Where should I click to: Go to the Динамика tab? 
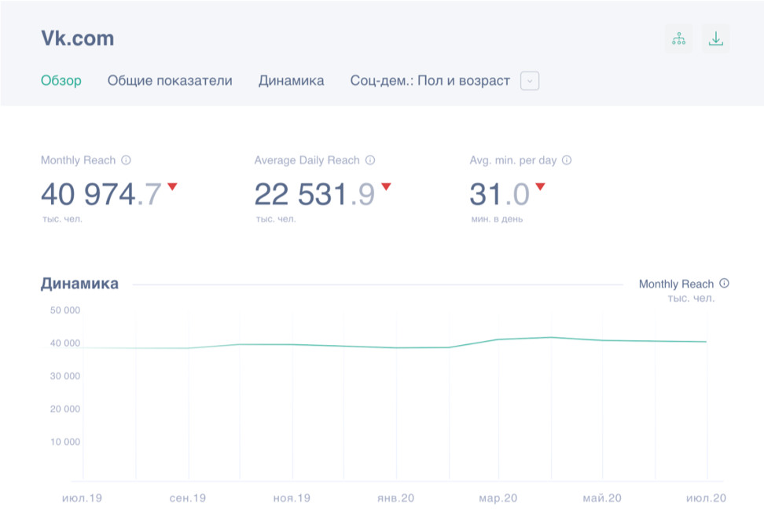(x=292, y=80)
